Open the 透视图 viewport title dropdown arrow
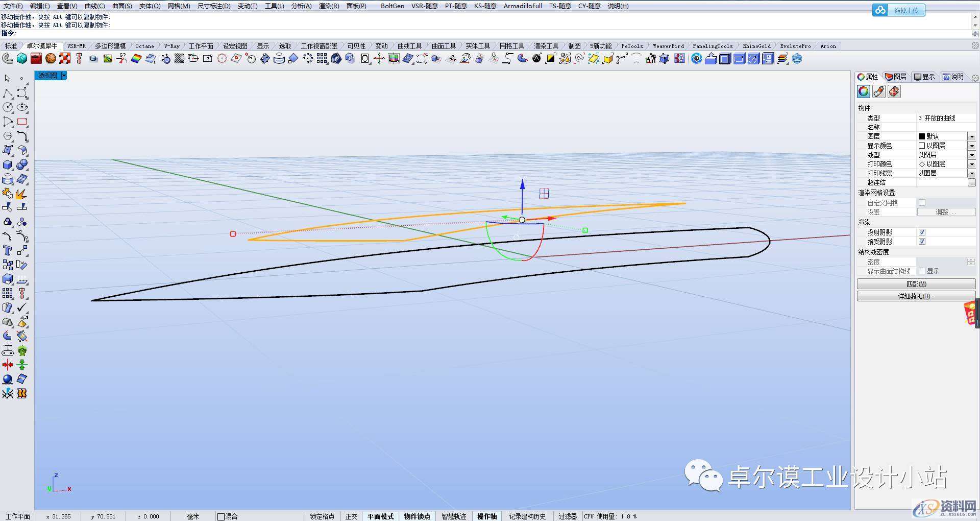This screenshot has width=980, height=521. [64, 76]
